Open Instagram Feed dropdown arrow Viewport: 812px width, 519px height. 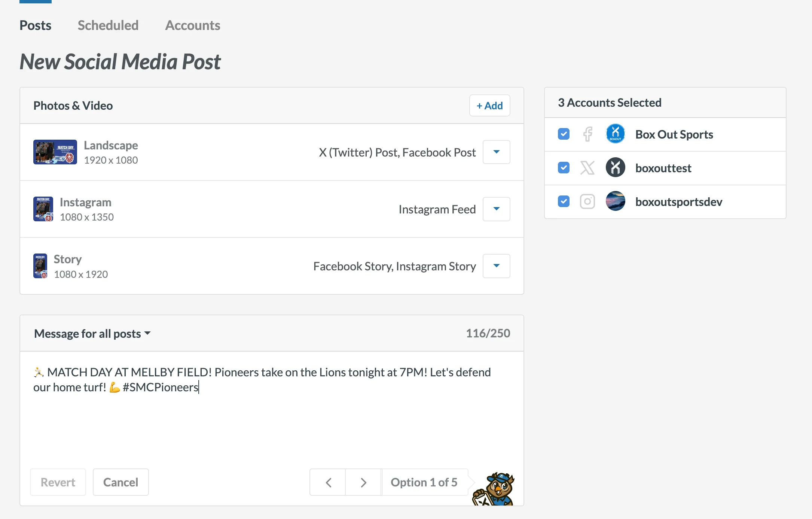(x=496, y=209)
